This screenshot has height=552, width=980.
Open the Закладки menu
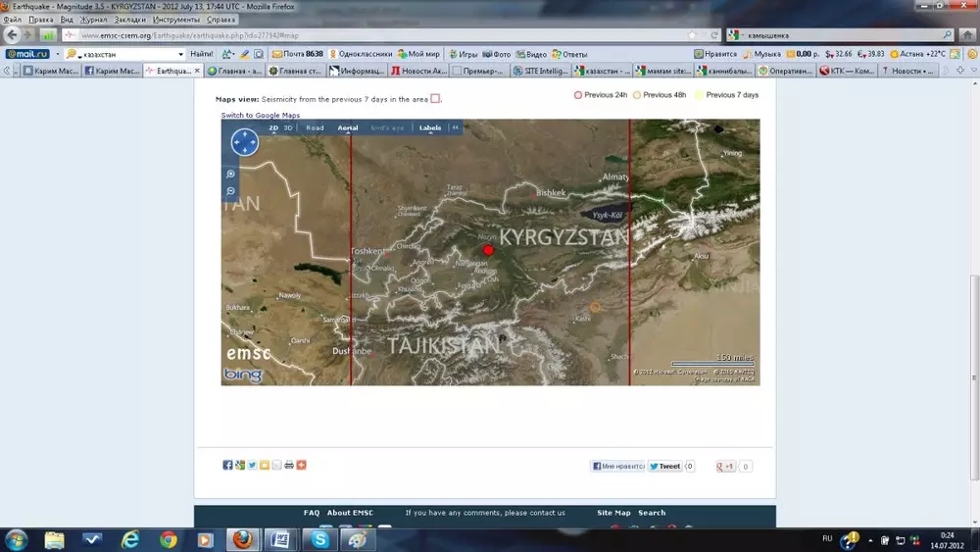click(x=130, y=20)
